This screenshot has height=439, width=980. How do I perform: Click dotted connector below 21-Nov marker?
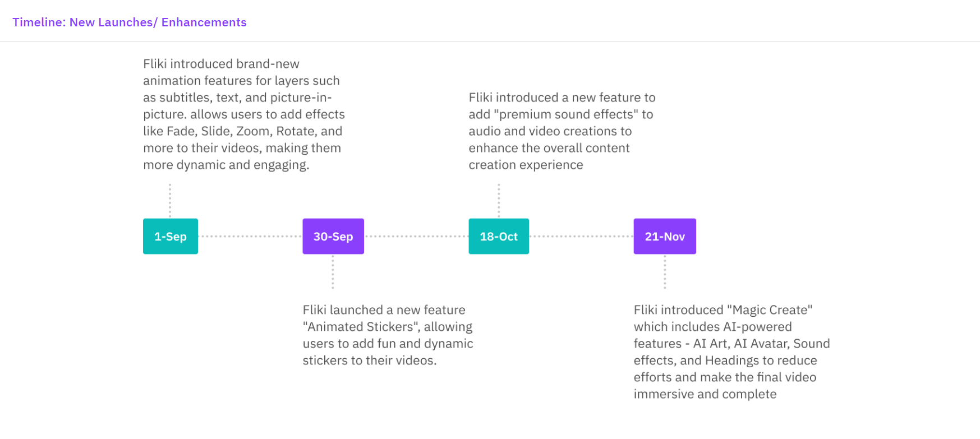pyautogui.click(x=665, y=272)
